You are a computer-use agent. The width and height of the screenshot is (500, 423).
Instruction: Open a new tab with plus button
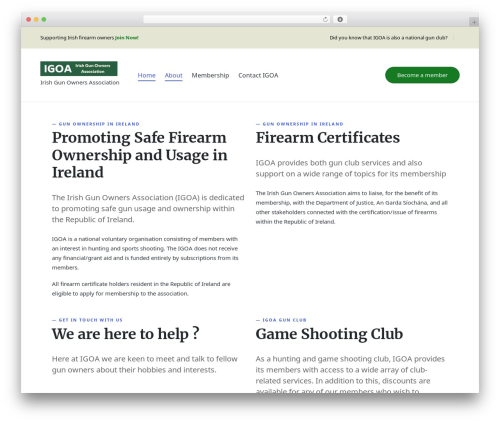coord(474,22)
